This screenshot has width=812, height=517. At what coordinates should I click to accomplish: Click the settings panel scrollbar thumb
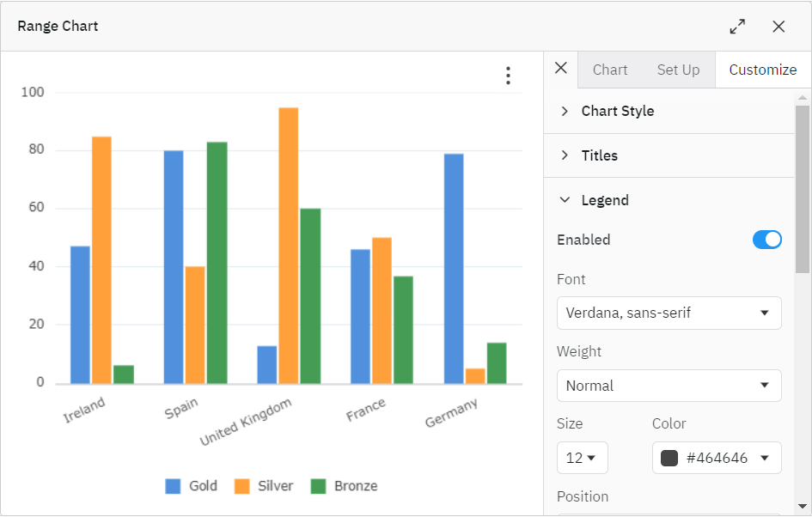click(803, 189)
